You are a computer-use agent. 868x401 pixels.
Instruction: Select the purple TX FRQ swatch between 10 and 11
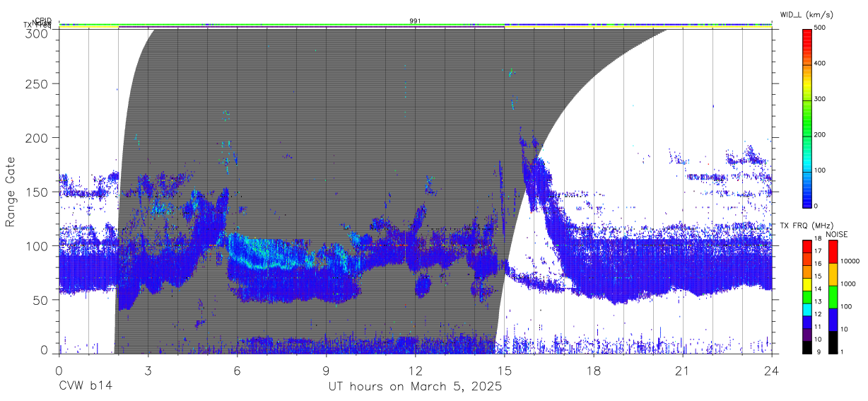807,335
